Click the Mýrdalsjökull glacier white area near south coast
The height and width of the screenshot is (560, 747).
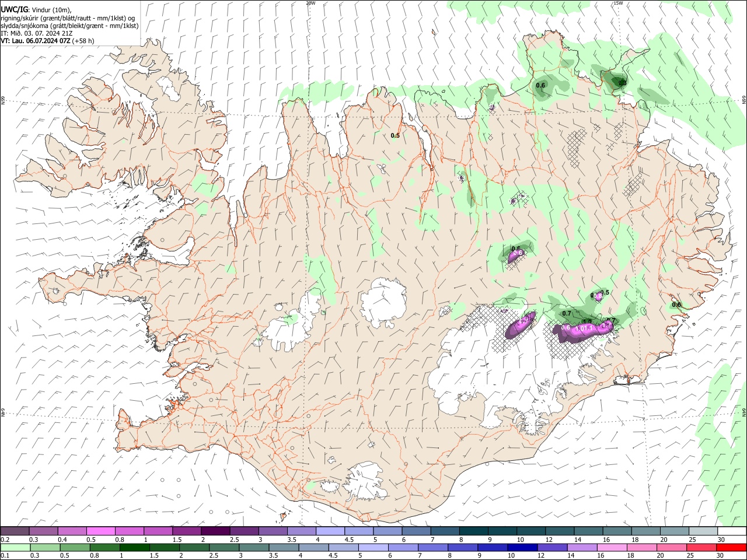point(365,481)
